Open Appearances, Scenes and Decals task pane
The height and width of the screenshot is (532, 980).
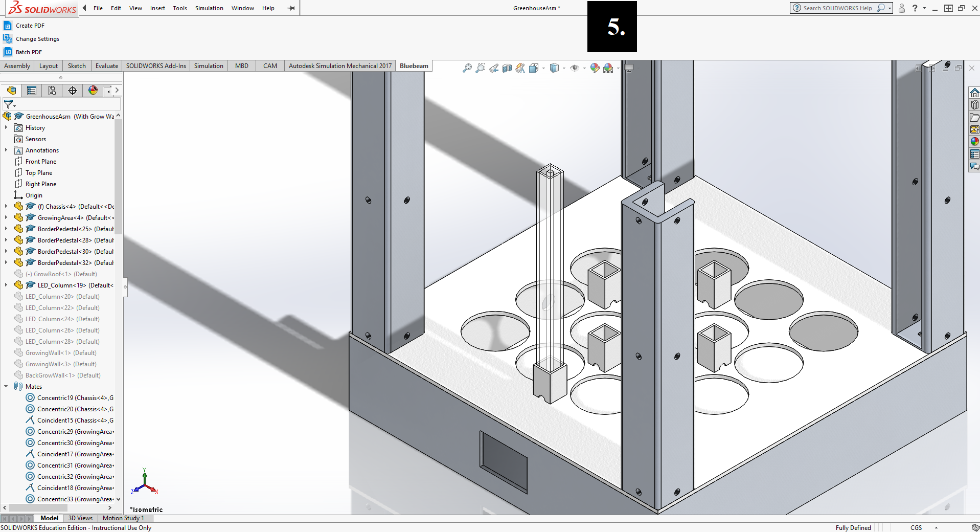(x=975, y=142)
